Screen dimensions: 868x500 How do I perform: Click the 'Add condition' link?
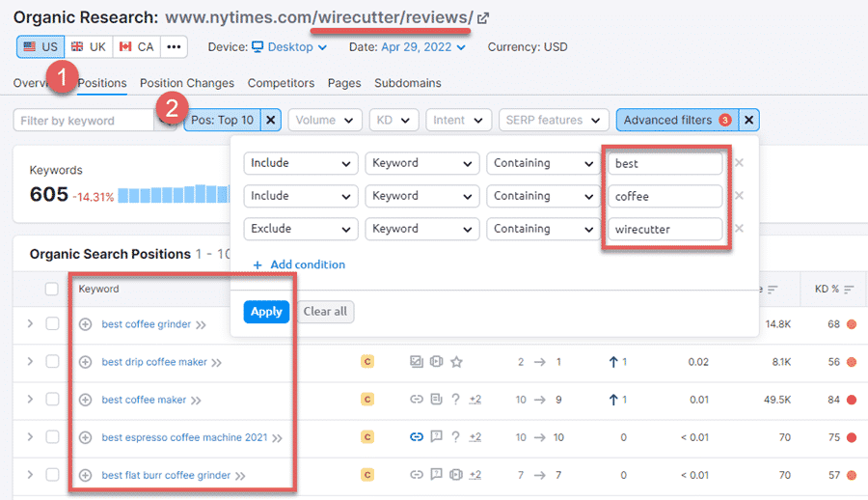pyautogui.click(x=299, y=264)
